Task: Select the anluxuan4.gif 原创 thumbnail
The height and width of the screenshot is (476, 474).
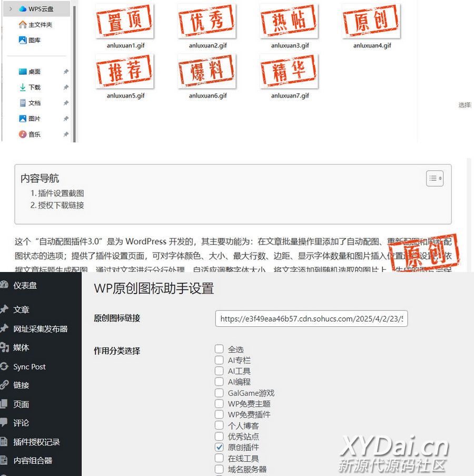Action: click(372, 21)
